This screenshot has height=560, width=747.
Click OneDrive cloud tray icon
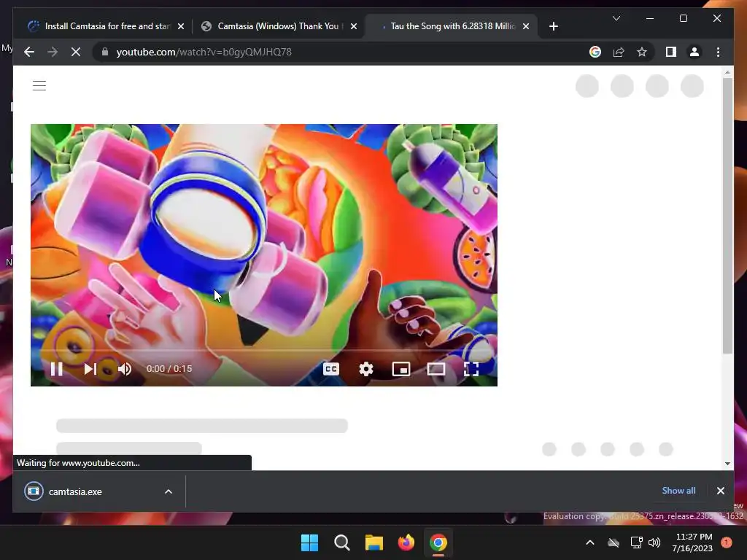click(613, 542)
